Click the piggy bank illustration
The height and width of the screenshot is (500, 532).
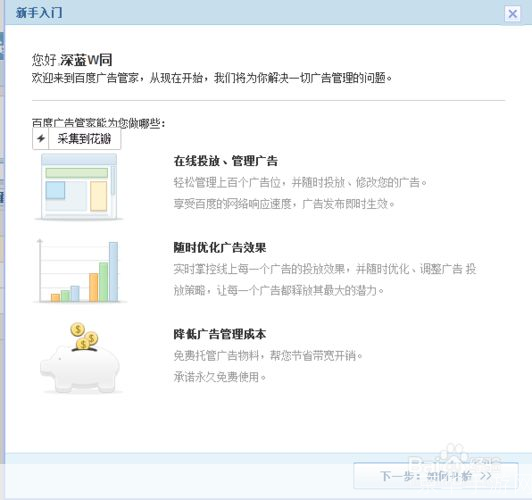click(x=80, y=358)
